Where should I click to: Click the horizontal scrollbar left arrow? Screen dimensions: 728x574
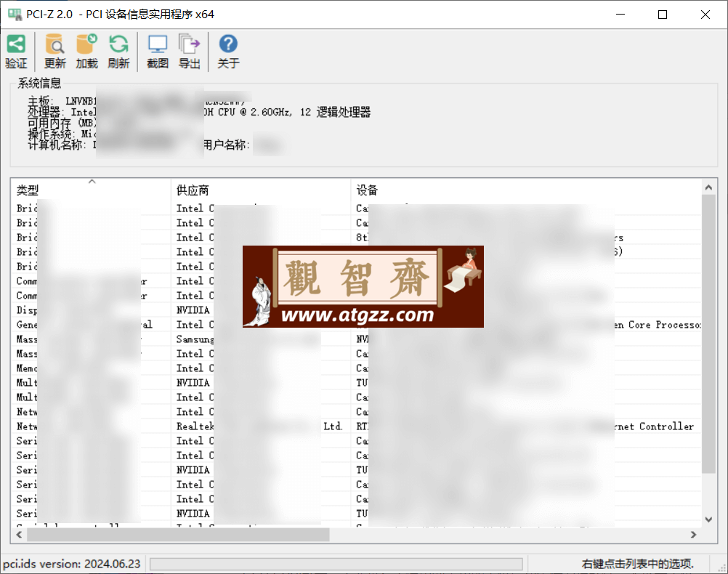[x=19, y=535]
